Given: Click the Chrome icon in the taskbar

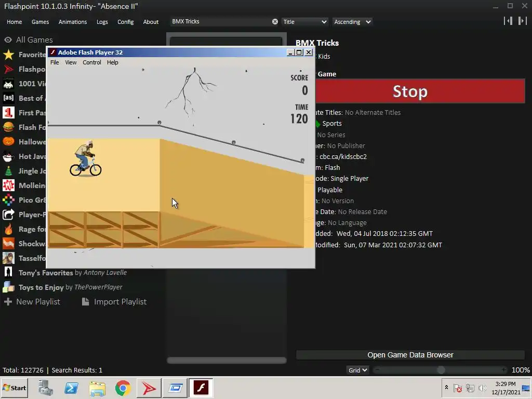Looking at the screenshot, I should (123, 388).
